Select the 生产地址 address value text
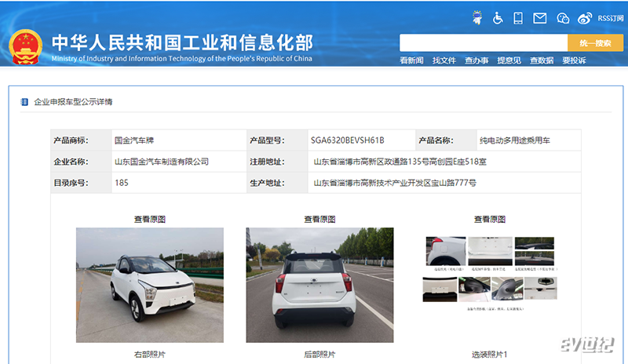628x364 pixels. (x=395, y=183)
